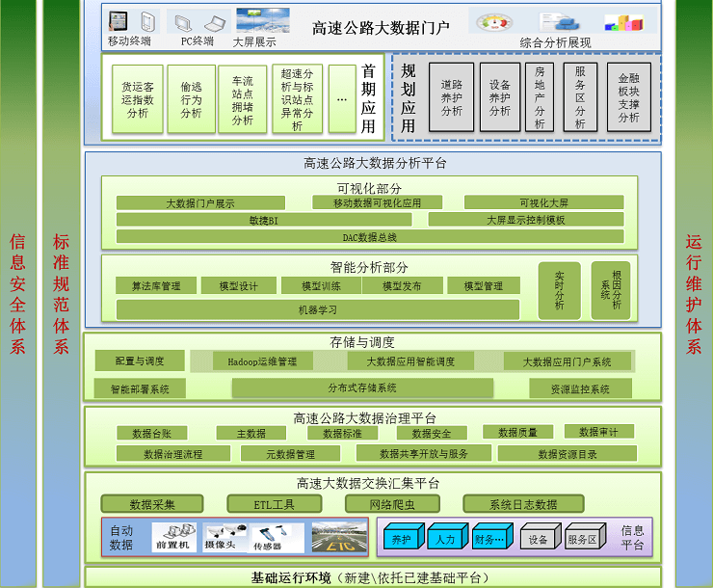This screenshot has height=588, width=713.
Task: Click the mobile terminal (移动终端) icon
Action: coord(131,21)
